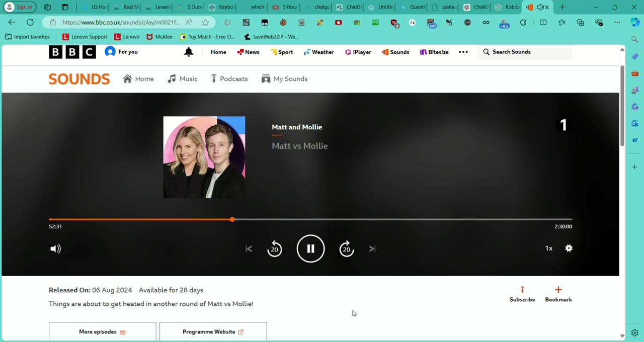The height and width of the screenshot is (342, 644).
Task: Skip forward 20 seconds
Action: click(x=347, y=248)
